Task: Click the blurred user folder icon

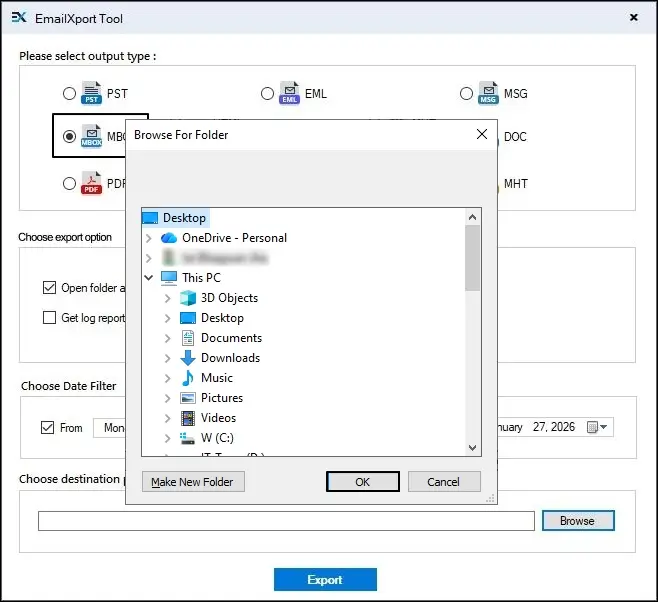Action: coord(169,258)
